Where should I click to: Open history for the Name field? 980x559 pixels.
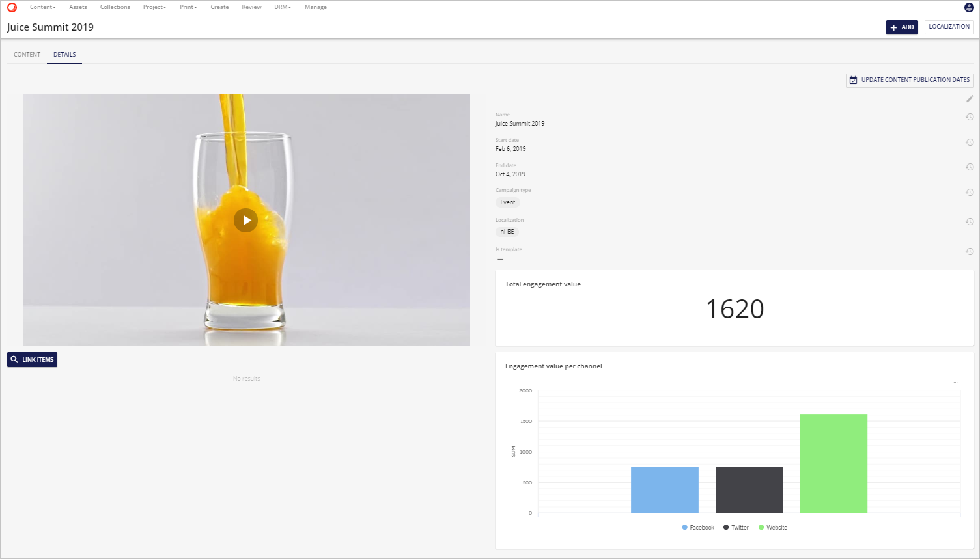970,117
